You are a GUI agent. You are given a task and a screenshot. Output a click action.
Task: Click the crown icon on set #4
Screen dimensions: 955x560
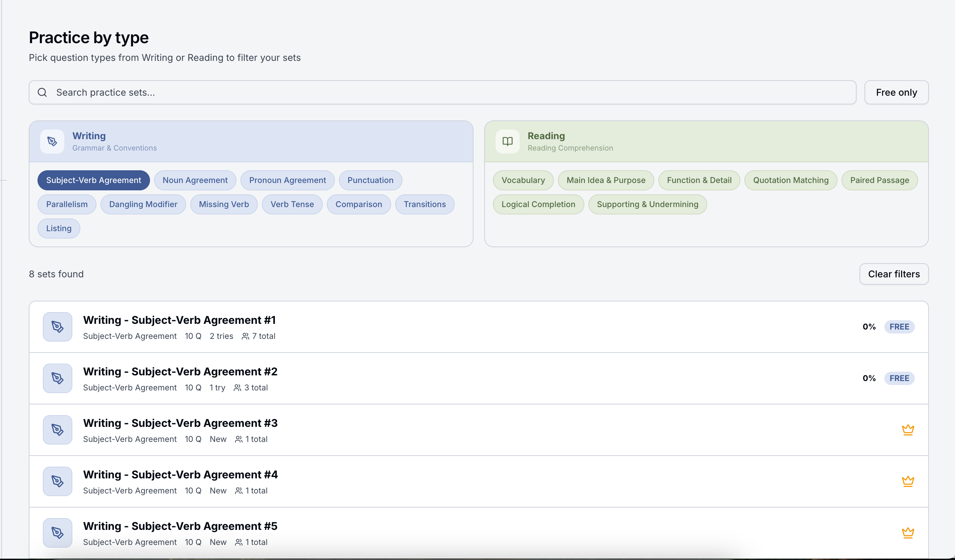click(x=908, y=481)
